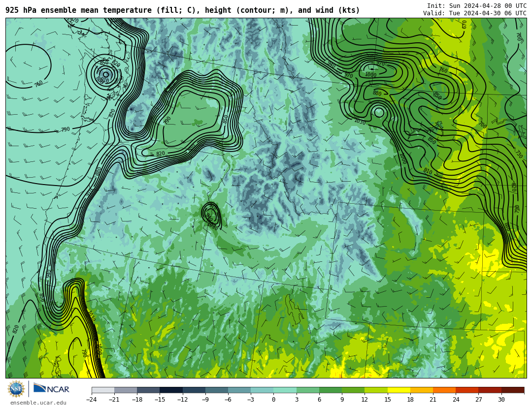Pick the colorbar segment between 9 and 12

click(x=353, y=390)
